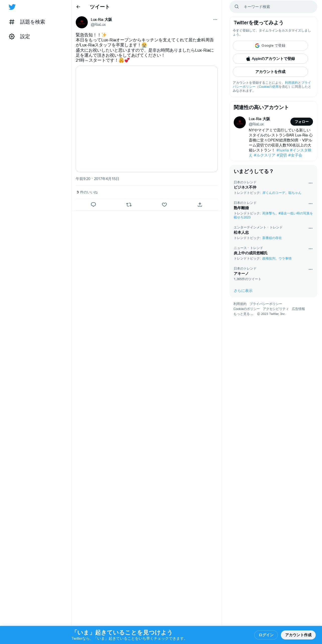
Task: Open tweet more options ellipsis icon
Action: (215, 20)
